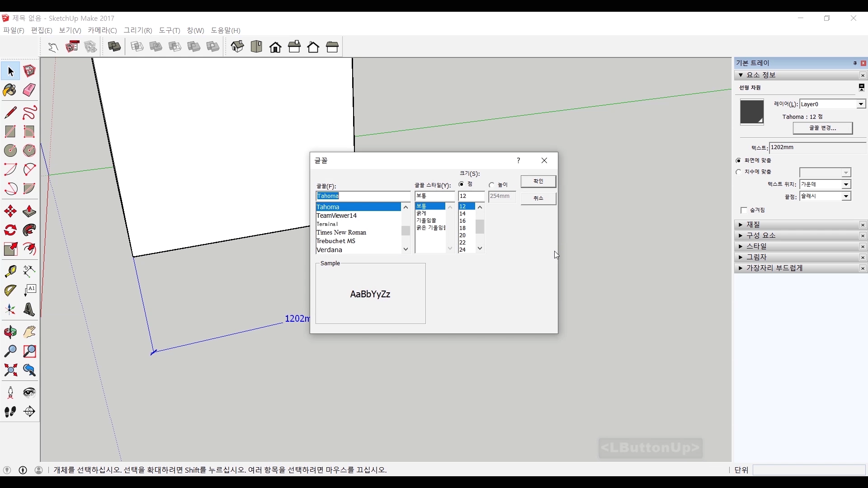Select the Rotate tool
Viewport: 868px width, 488px height.
pyautogui.click(x=10, y=230)
